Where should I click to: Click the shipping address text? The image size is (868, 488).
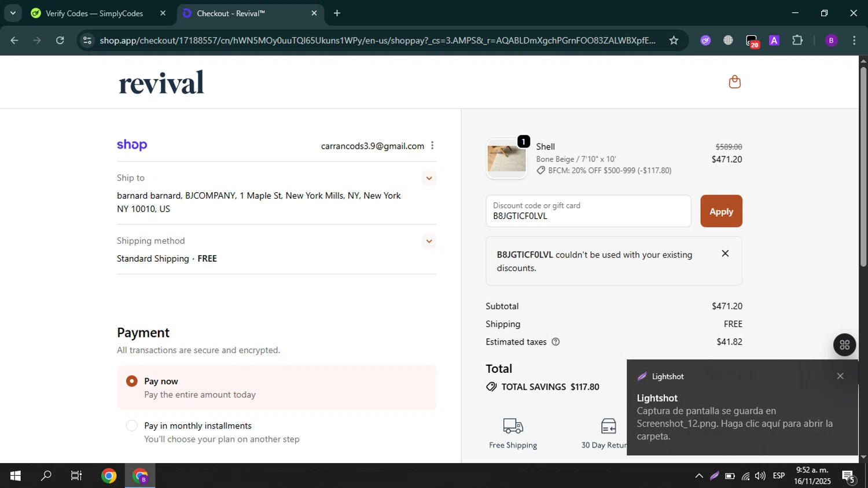coord(259,202)
